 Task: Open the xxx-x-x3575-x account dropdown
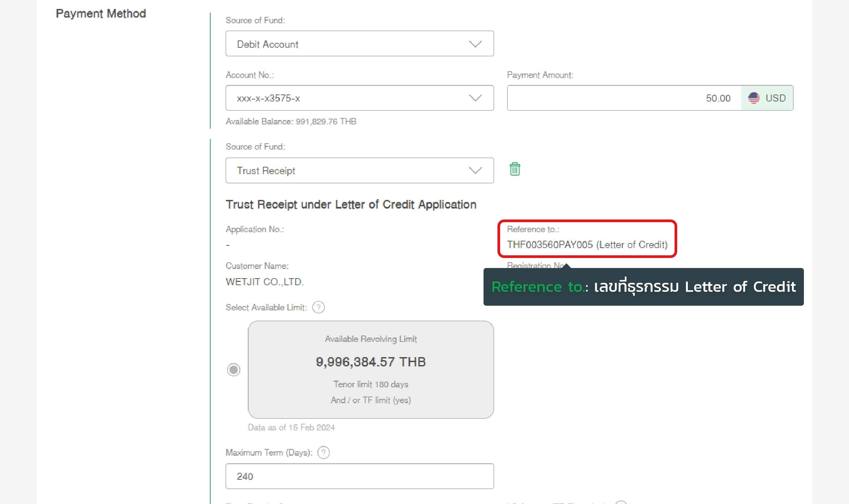tap(353, 98)
